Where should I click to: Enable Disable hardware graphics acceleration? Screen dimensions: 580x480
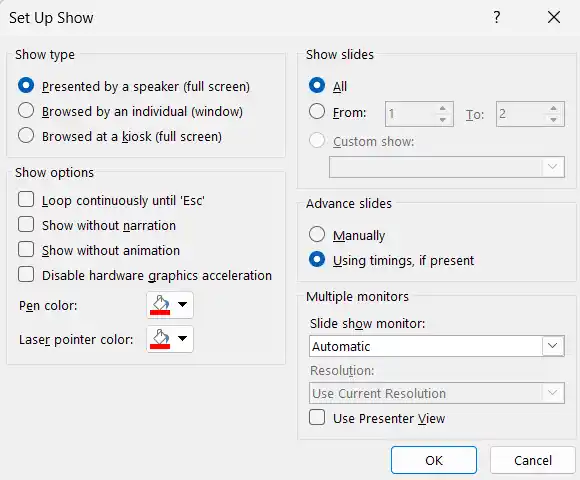click(x=26, y=275)
